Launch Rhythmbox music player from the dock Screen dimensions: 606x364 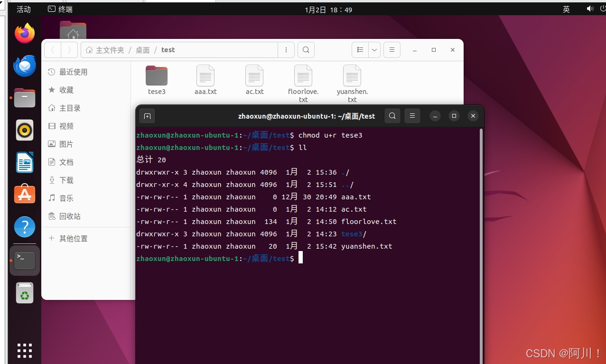point(25,130)
